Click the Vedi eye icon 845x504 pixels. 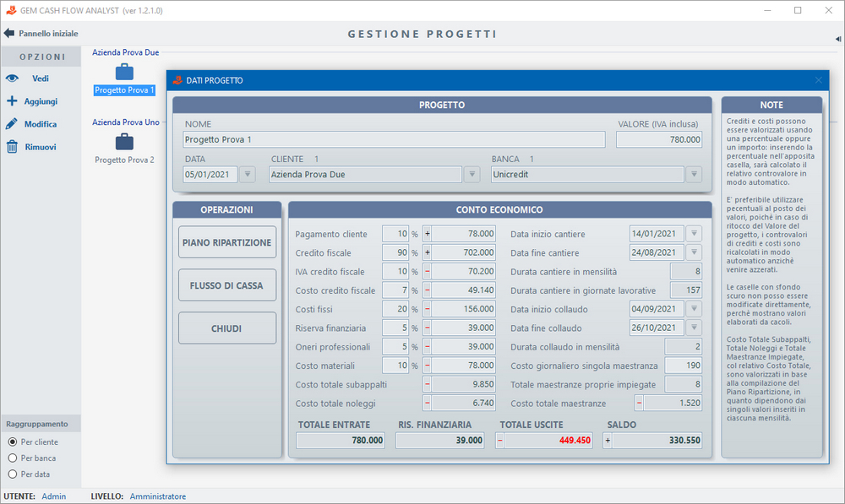pos(12,78)
